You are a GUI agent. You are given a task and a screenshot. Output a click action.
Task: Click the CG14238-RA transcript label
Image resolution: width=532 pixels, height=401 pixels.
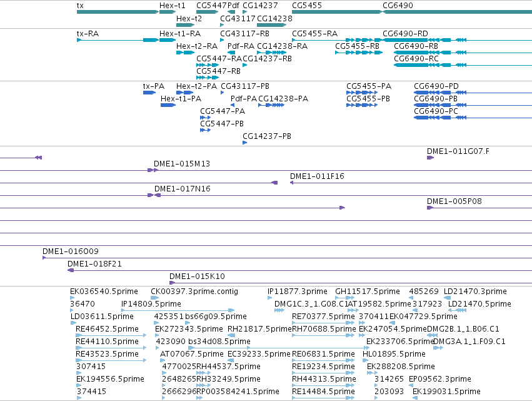pyautogui.click(x=283, y=46)
